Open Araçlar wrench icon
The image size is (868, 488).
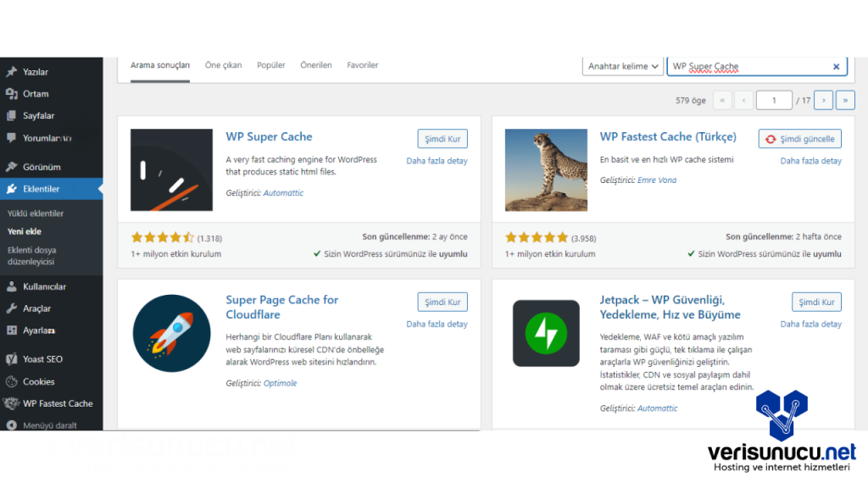12,308
